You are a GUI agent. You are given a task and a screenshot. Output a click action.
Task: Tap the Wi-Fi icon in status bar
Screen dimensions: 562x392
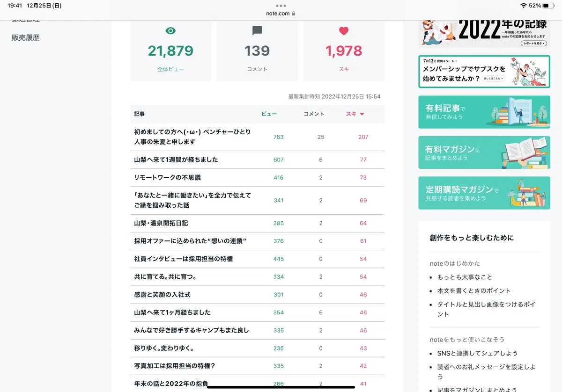523,6
